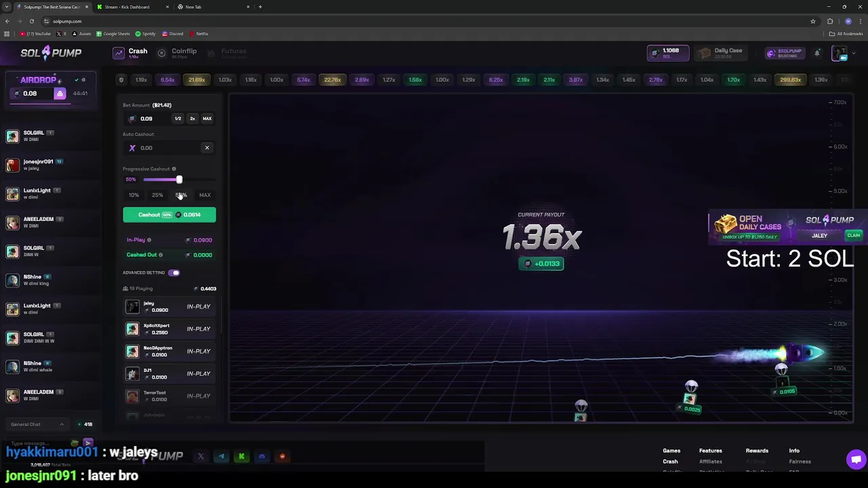The width and height of the screenshot is (868, 488).
Task: Select the 22.78x round in history
Action: click(x=332, y=80)
